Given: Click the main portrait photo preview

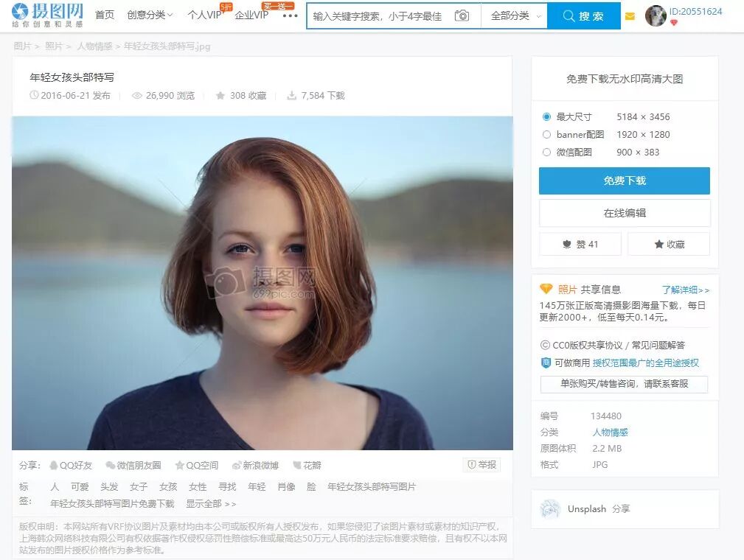Looking at the screenshot, I should point(263,283).
